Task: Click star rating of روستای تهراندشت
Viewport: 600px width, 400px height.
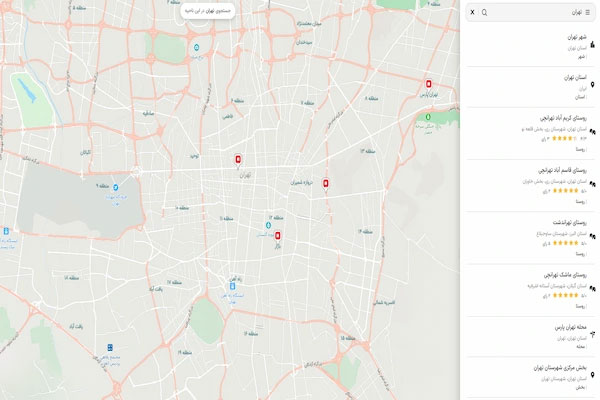Action: click(565, 243)
